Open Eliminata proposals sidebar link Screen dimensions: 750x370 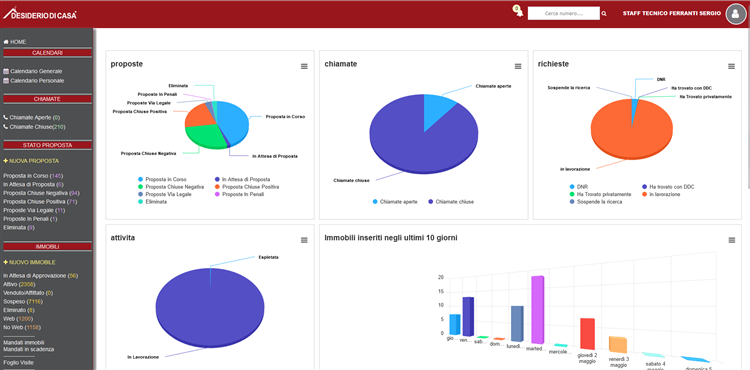click(19, 228)
